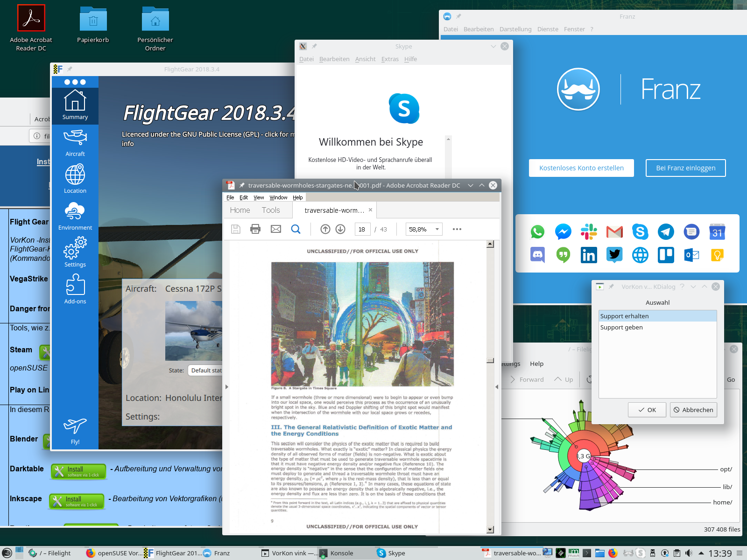Viewport: 747px width, 560px height.
Task: Click the Darktable Install button
Action: pos(78,471)
